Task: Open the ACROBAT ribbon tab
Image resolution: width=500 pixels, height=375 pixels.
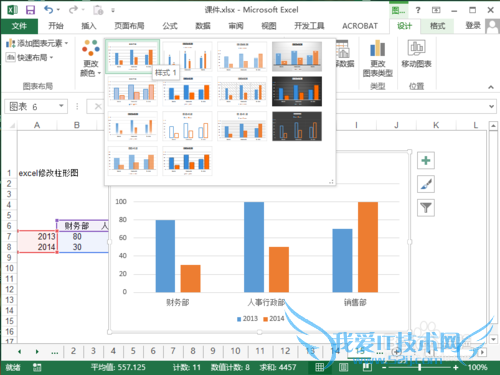Action: click(360, 26)
